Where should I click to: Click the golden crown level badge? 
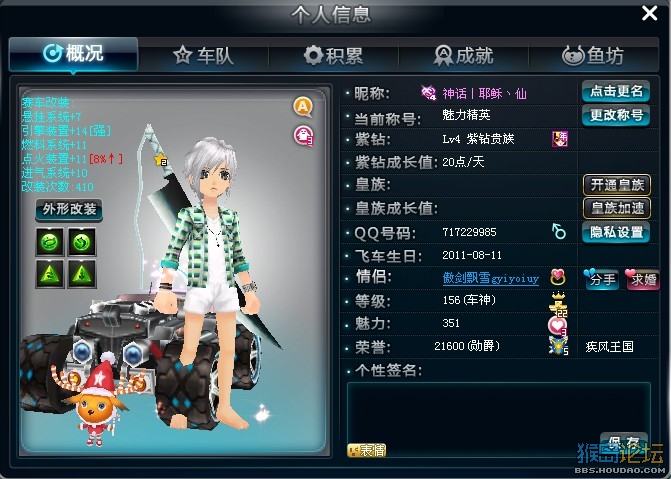pyautogui.click(x=558, y=303)
